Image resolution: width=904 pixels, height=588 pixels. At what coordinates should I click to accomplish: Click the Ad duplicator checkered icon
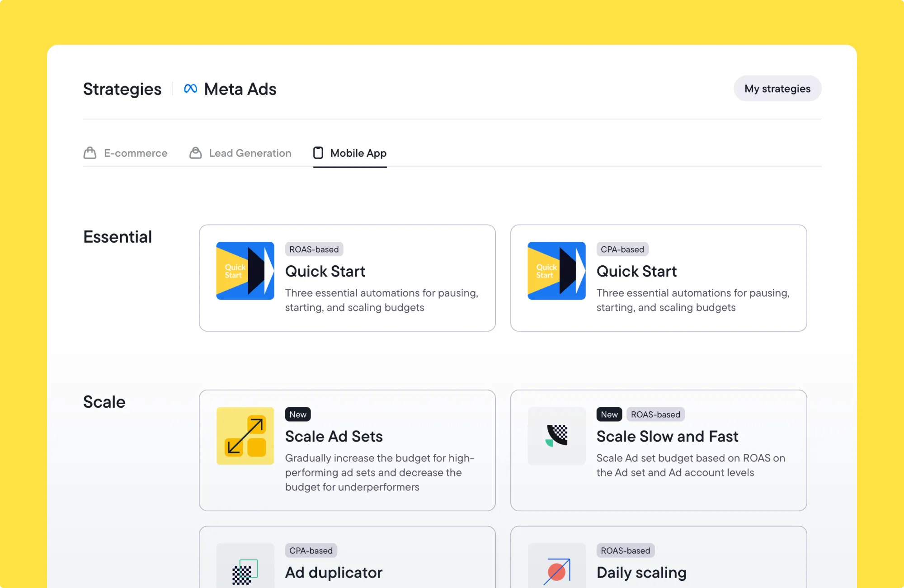(245, 572)
